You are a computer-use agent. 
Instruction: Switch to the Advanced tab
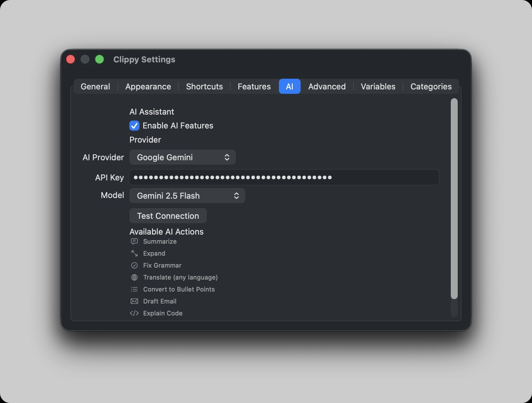point(326,87)
